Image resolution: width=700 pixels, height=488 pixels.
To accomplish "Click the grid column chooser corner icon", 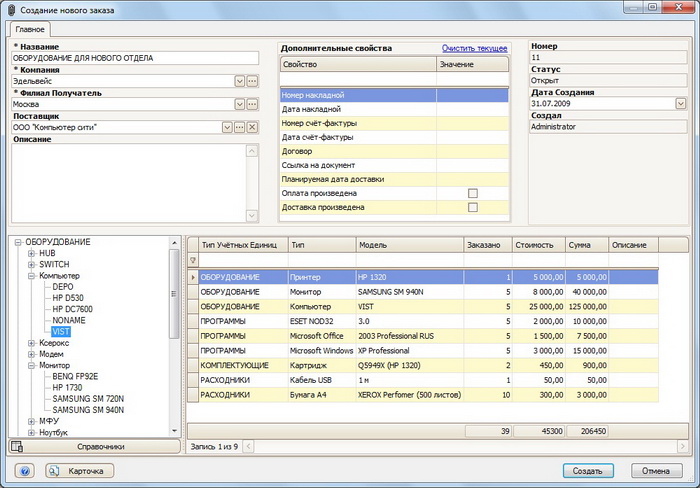I will tap(193, 244).
